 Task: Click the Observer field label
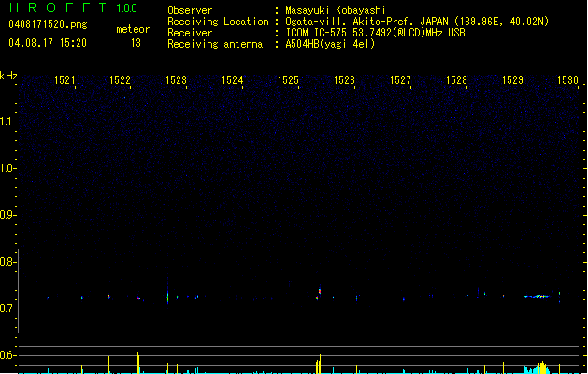click(190, 10)
